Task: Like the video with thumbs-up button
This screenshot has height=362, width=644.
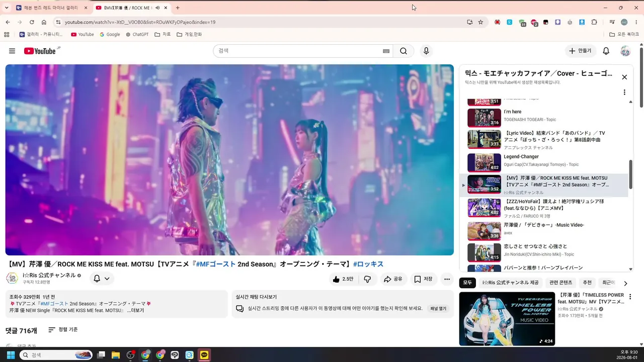Action: pyautogui.click(x=343, y=279)
